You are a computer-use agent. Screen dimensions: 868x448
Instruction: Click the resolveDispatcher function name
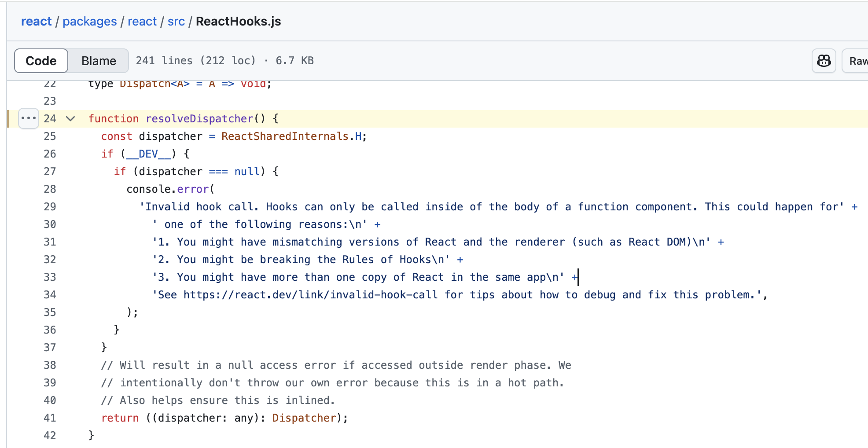(x=199, y=119)
